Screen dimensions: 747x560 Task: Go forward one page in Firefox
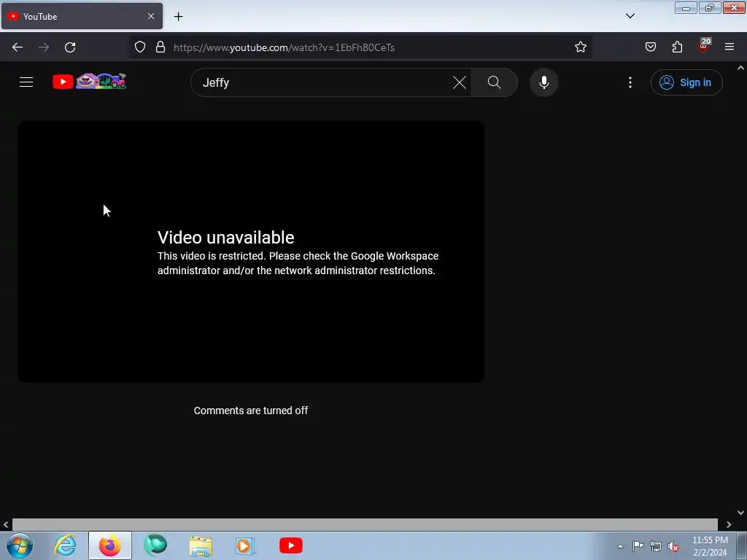click(x=44, y=47)
